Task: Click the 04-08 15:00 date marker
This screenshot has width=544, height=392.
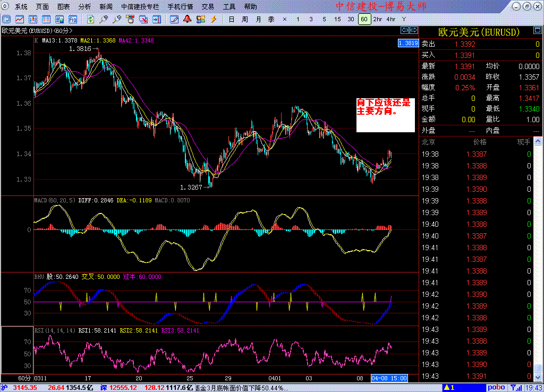Action: (389, 378)
